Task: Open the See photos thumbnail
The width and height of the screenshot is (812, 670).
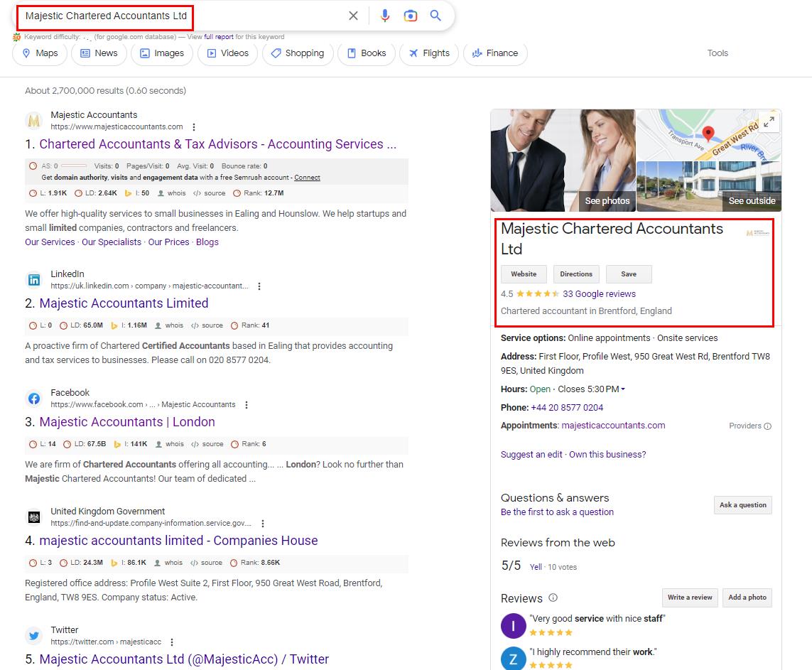Action: pyautogui.click(x=563, y=160)
